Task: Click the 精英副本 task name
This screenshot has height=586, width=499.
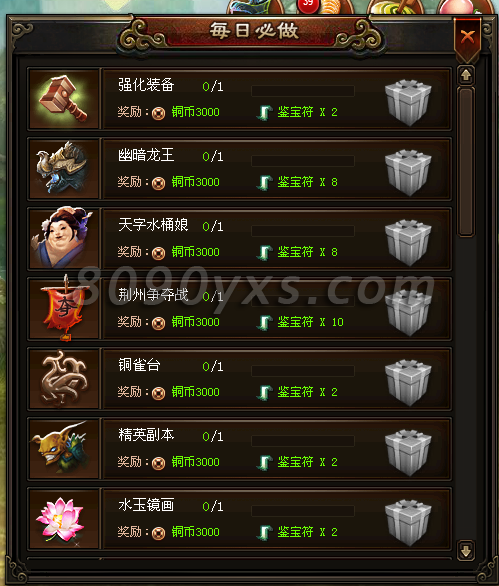Action: coord(146,435)
